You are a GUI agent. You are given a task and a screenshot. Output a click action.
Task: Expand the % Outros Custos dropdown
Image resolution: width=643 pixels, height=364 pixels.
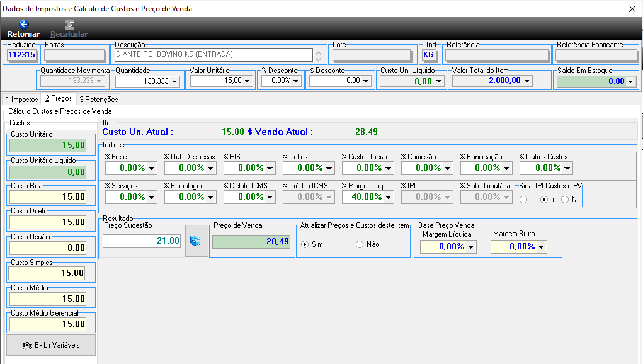567,168
